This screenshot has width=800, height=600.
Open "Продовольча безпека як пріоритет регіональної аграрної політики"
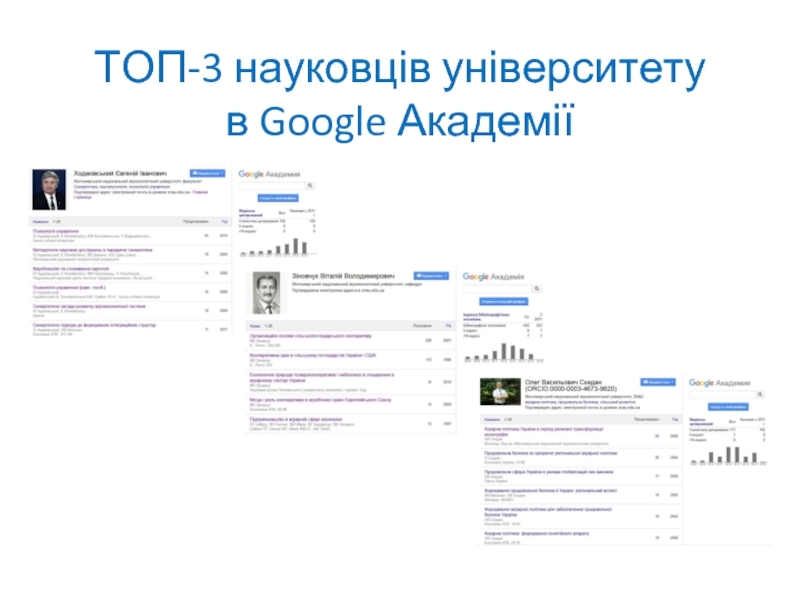tap(551, 453)
